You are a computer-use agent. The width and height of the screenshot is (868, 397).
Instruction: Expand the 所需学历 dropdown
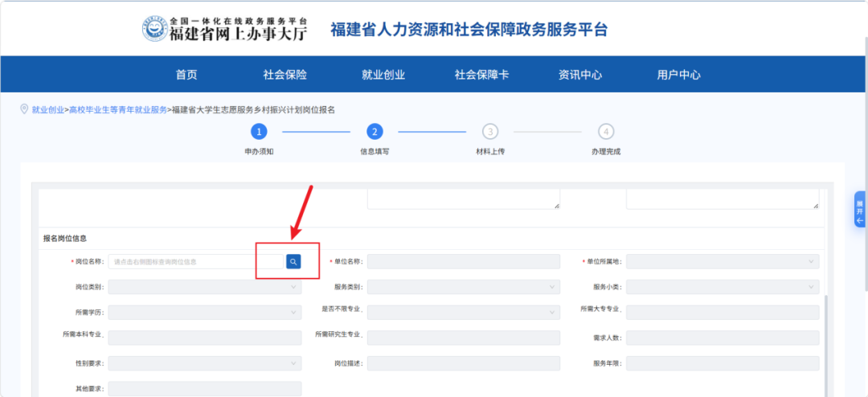(x=204, y=312)
